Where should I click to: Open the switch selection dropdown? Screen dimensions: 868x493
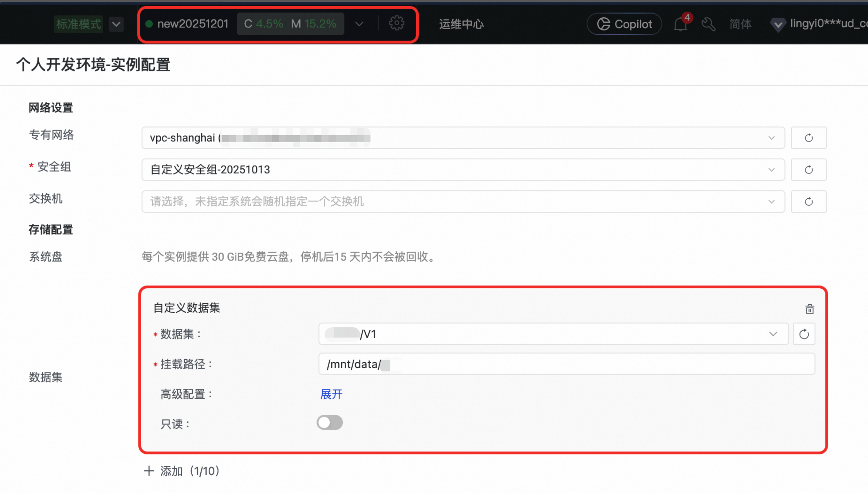[771, 202]
